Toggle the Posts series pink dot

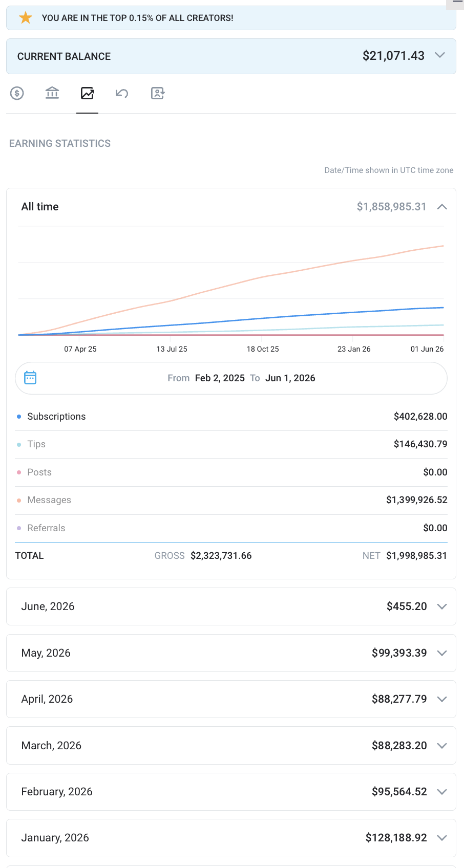coord(19,472)
